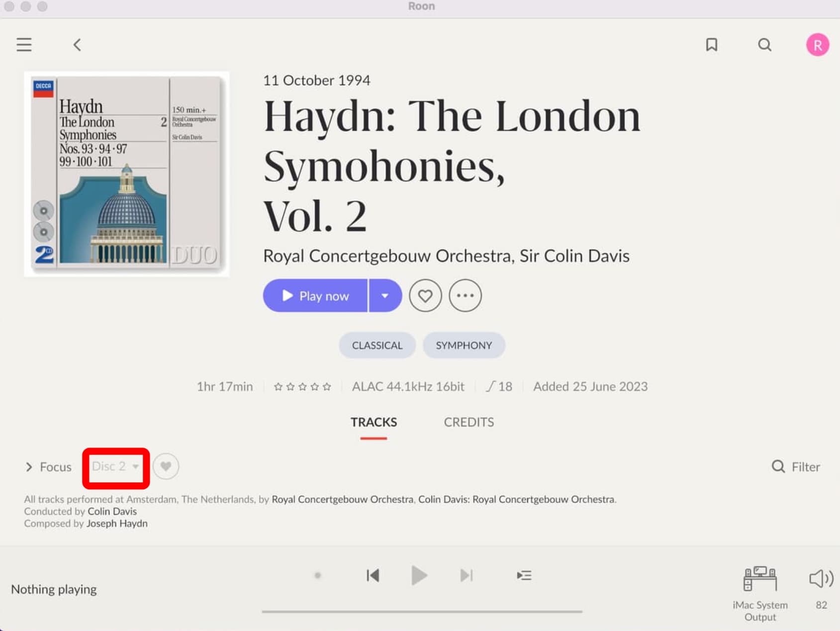Toggle the tracks favorites heart filter
This screenshot has height=631, width=840.
tap(166, 466)
